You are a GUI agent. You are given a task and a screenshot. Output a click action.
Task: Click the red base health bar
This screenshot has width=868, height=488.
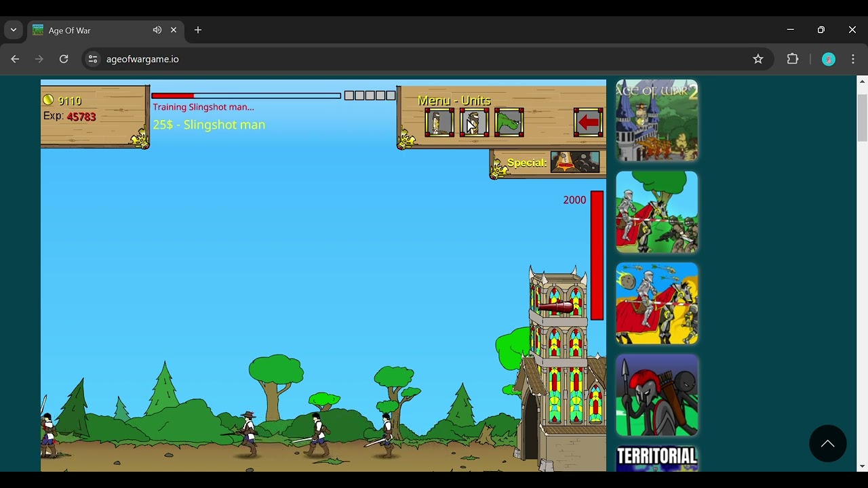[597, 256]
